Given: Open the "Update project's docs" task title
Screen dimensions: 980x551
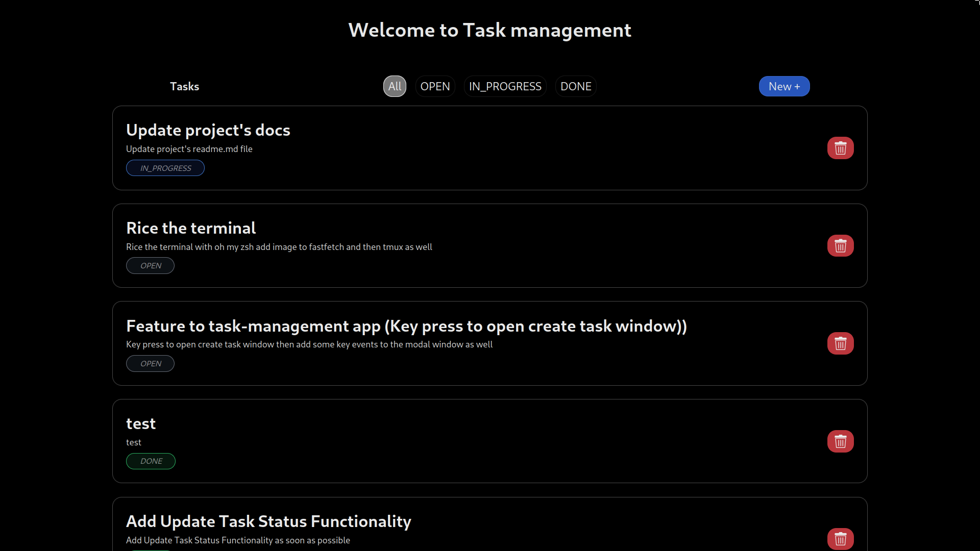Looking at the screenshot, I should [208, 130].
